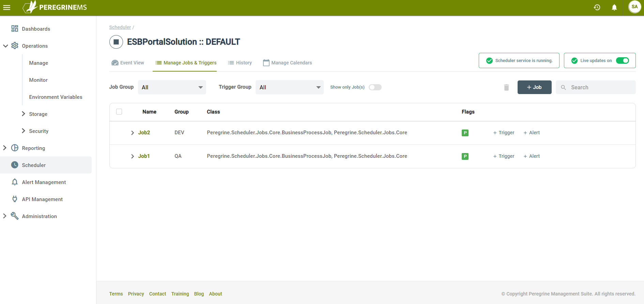Add Trigger to Job2
This screenshot has height=304, width=644.
point(504,133)
